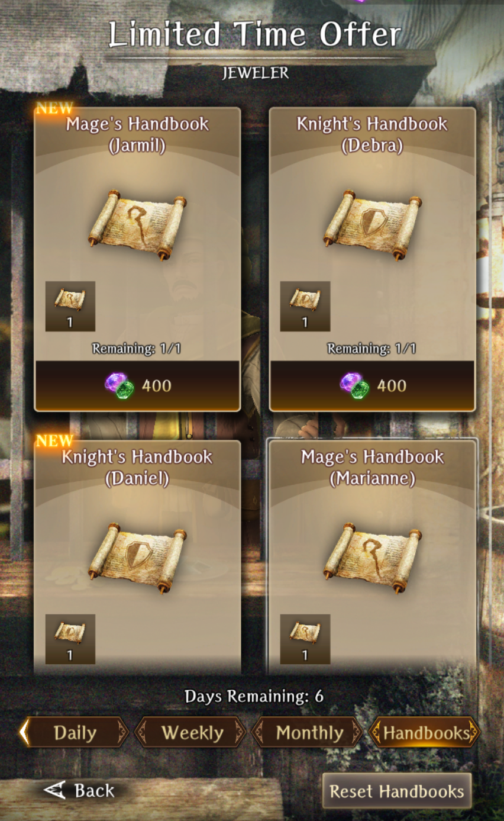Select small item thumbnail in Debra card
The width and height of the screenshot is (504, 821).
pyautogui.click(x=305, y=306)
